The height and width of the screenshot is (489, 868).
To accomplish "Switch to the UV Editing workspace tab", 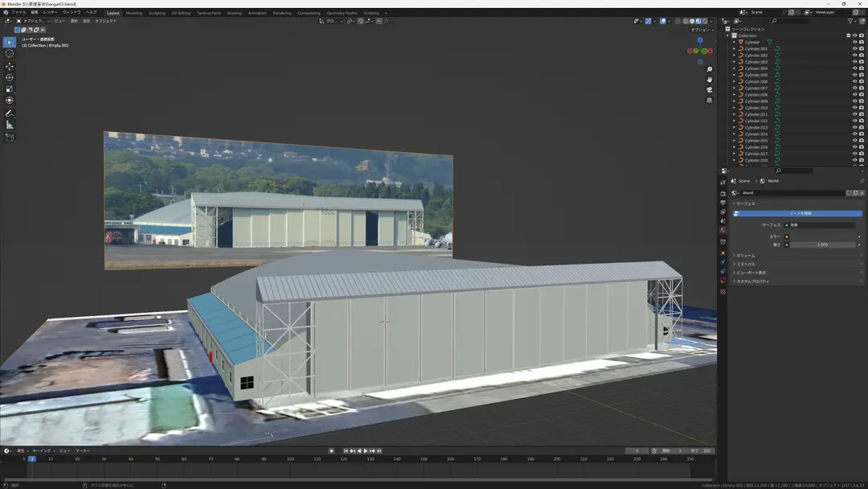I will click(x=181, y=13).
